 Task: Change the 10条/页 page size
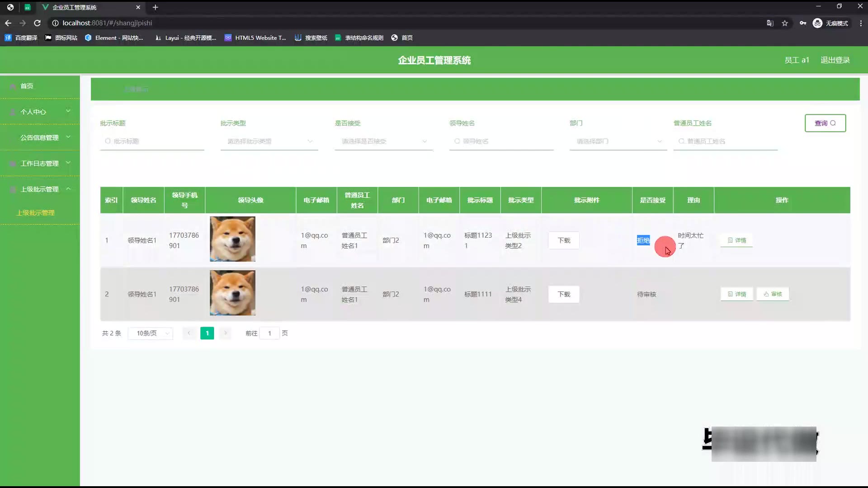pyautogui.click(x=151, y=333)
